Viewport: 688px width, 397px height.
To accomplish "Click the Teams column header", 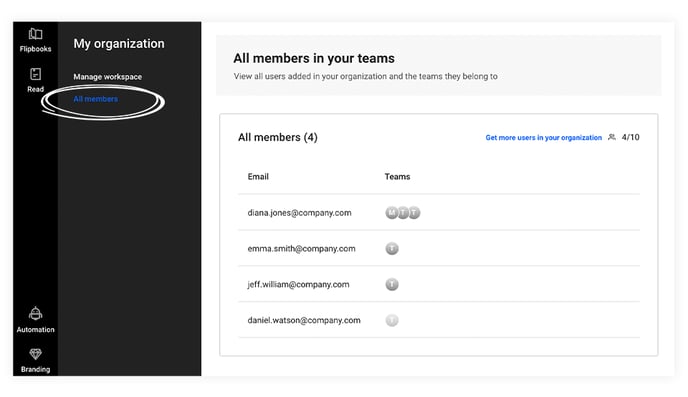I will coord(398,176).
